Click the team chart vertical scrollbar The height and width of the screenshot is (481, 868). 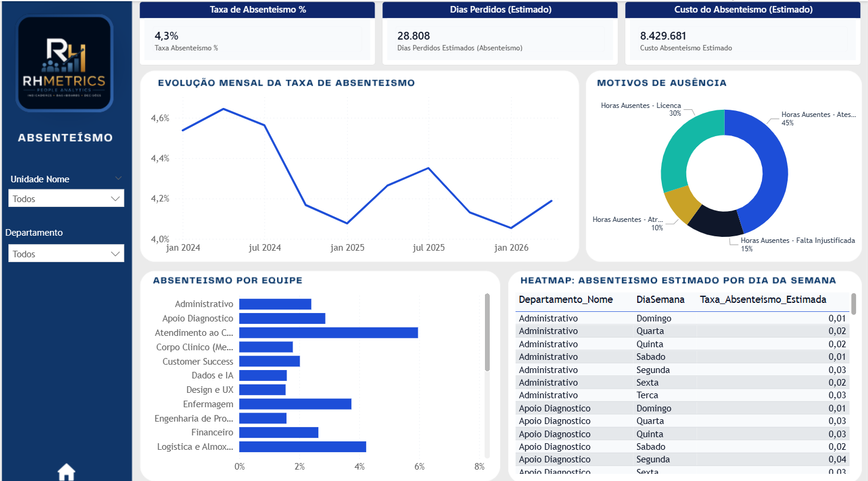(487, 332)
